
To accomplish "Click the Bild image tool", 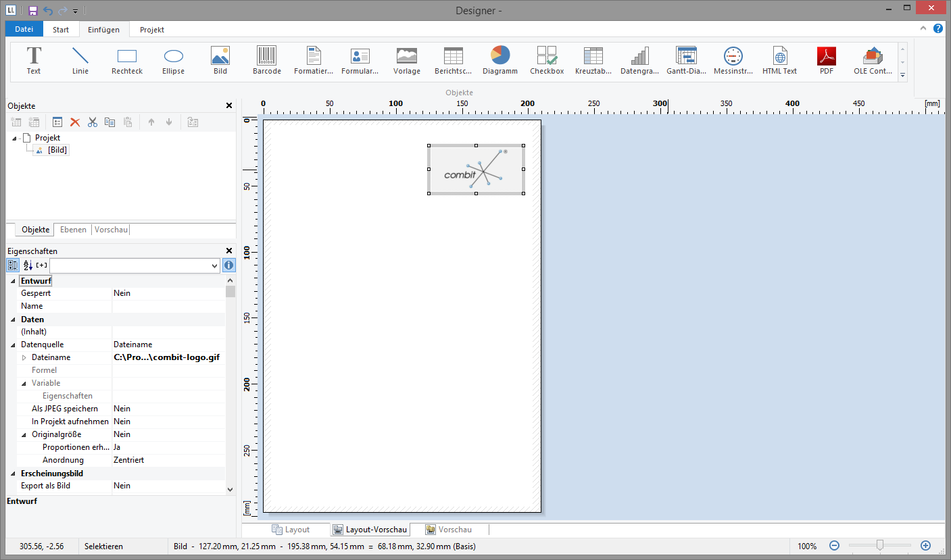I will click(x=220, y=60).
